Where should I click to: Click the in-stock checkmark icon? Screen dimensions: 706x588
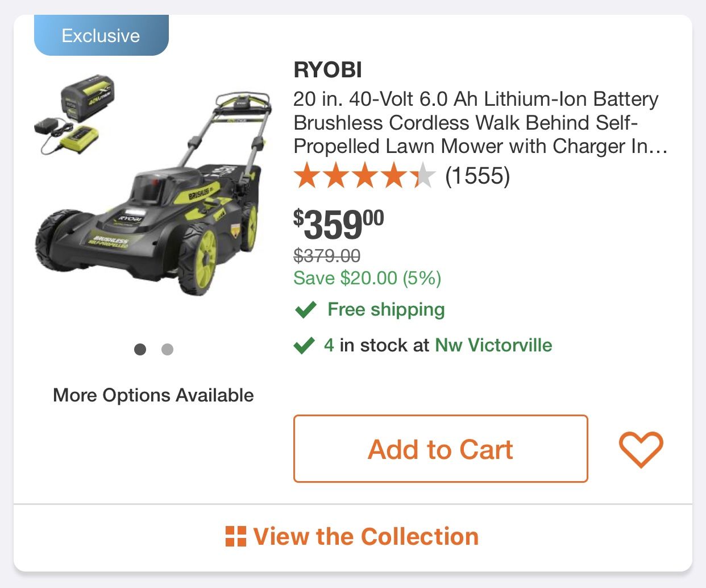tap(305, 344)
